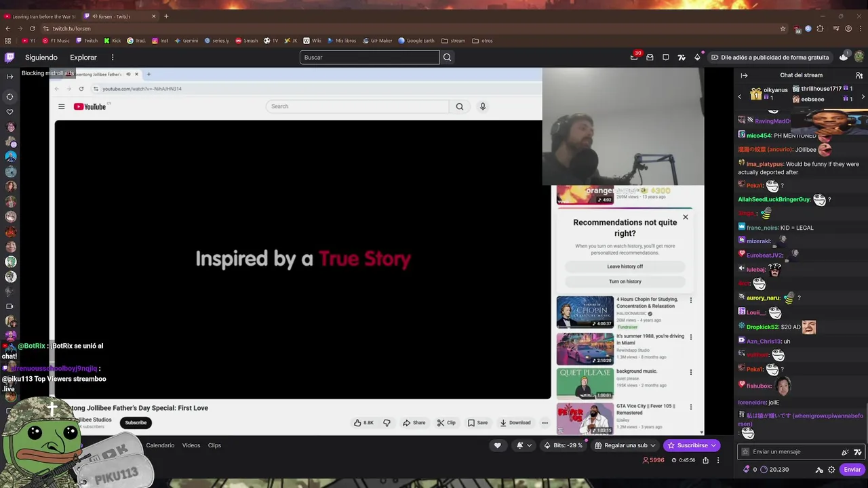This screenshot has height=488, width=868.
Task: Open YouTube hamburger menu in stream
Action: (x=61, y=106)
